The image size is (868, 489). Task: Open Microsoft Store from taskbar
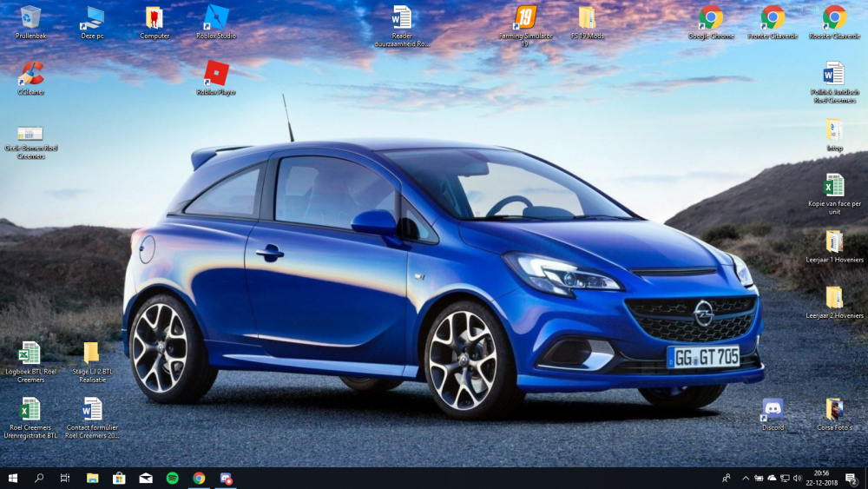(118, 478)
